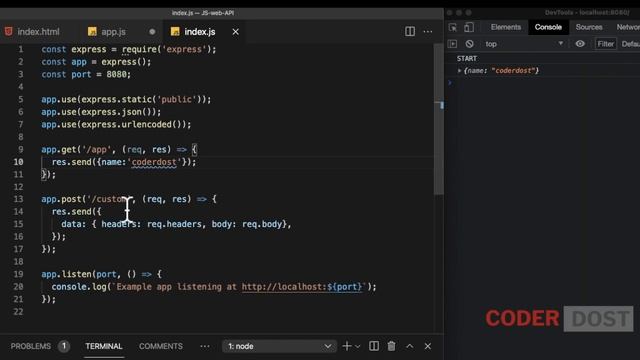The width and height of the screenshot is (640, 360).
Task: Create a new terminal with plus icon
Action: click(x=347, y=346)
